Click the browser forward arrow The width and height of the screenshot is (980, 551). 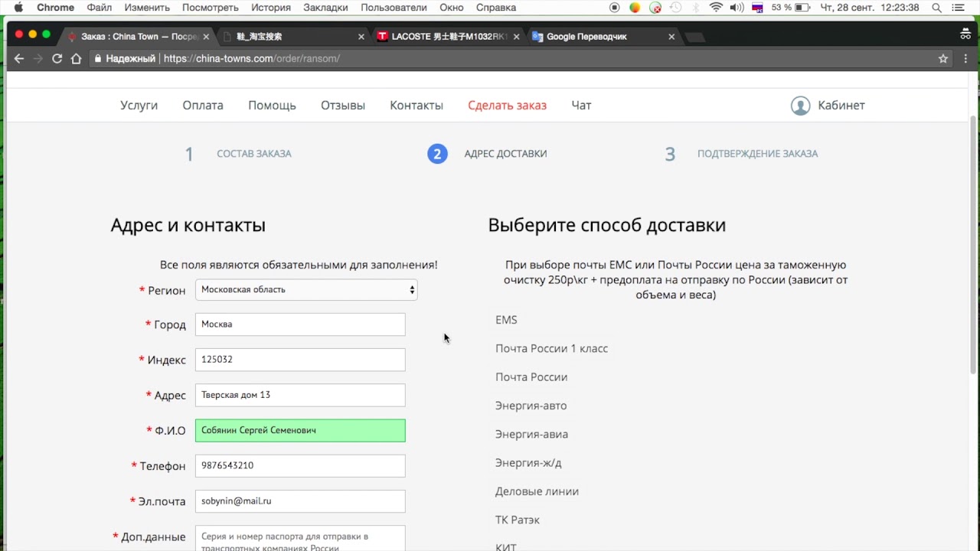tap(38, 58)
